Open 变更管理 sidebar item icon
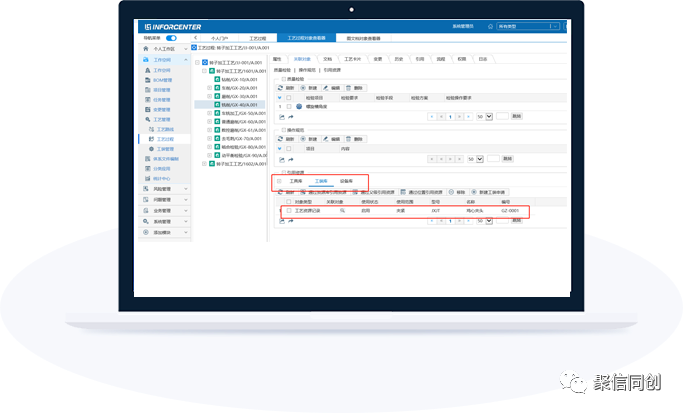The height and width of the screenshot is (413, 683). point(148,109)
